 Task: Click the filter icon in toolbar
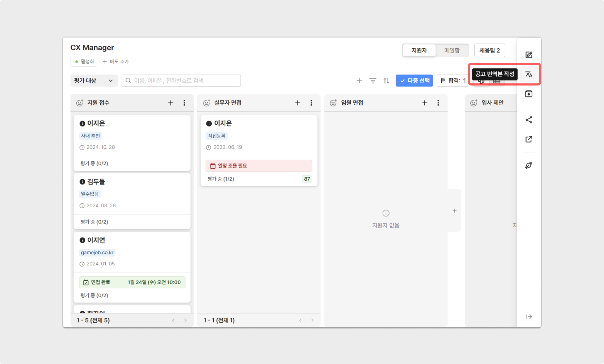[373, 81]
